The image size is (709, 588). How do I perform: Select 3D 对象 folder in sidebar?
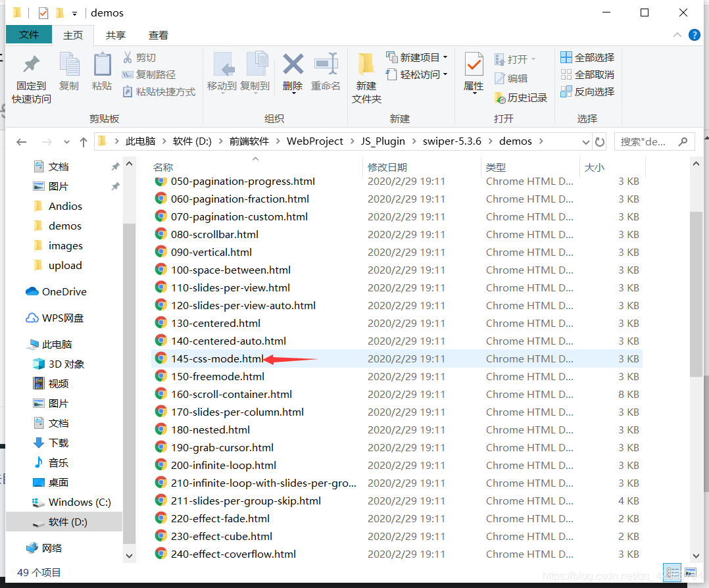tap(59, 364)
